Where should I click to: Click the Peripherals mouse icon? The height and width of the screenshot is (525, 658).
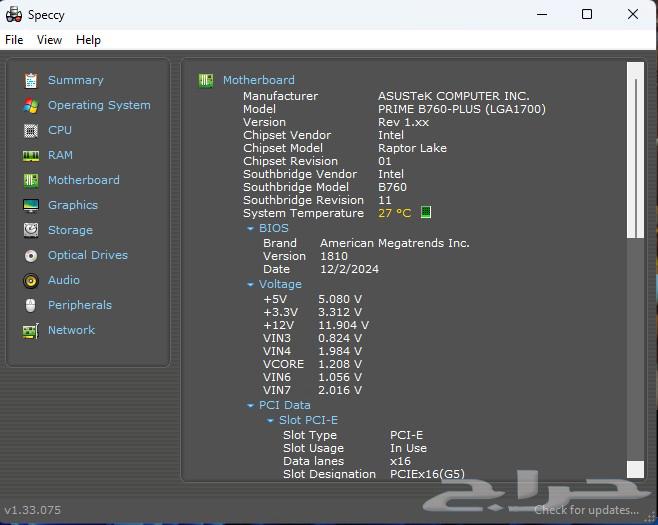31,306
